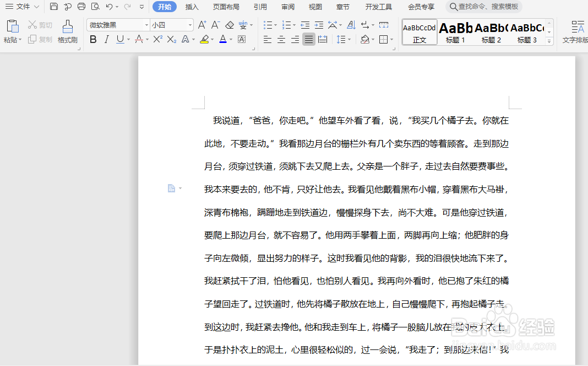This screenshot has width=588, height=366.
Task: Apply the 标题 1 style
Action: point(456,33)
